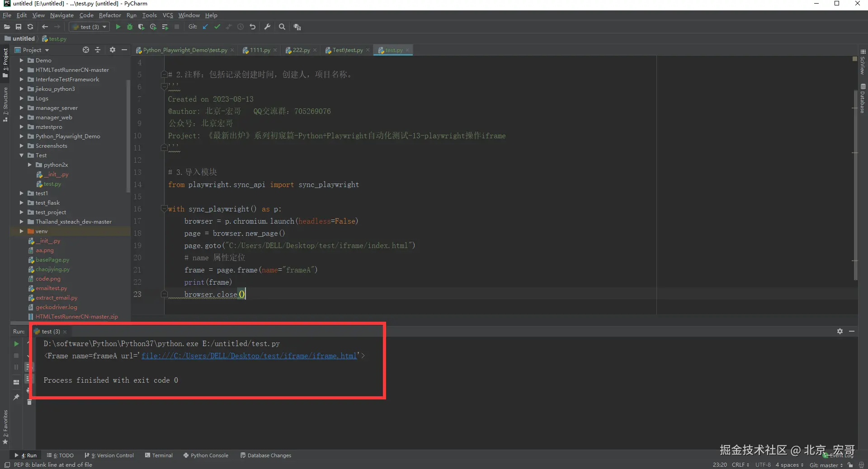The image size is (868, 469).
Task: Expand the Demo folder
Action: pyautogui.click(x=21, y=60)
